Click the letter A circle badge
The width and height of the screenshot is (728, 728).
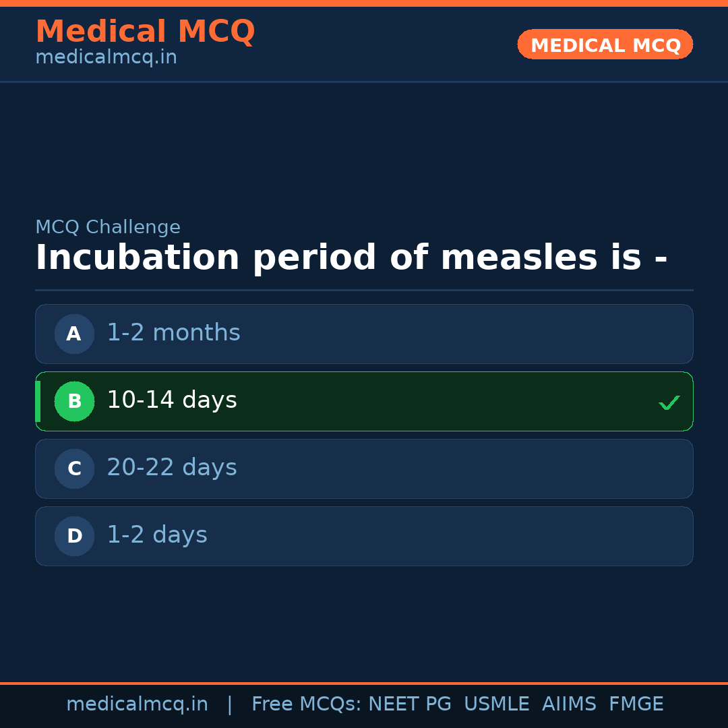[x=74, y=334]
